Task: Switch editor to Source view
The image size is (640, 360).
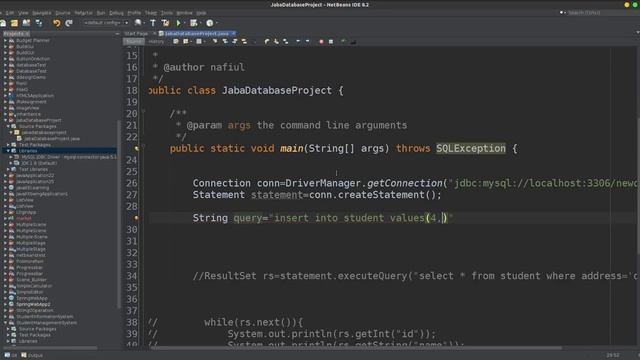Action: tap(133, 42)
